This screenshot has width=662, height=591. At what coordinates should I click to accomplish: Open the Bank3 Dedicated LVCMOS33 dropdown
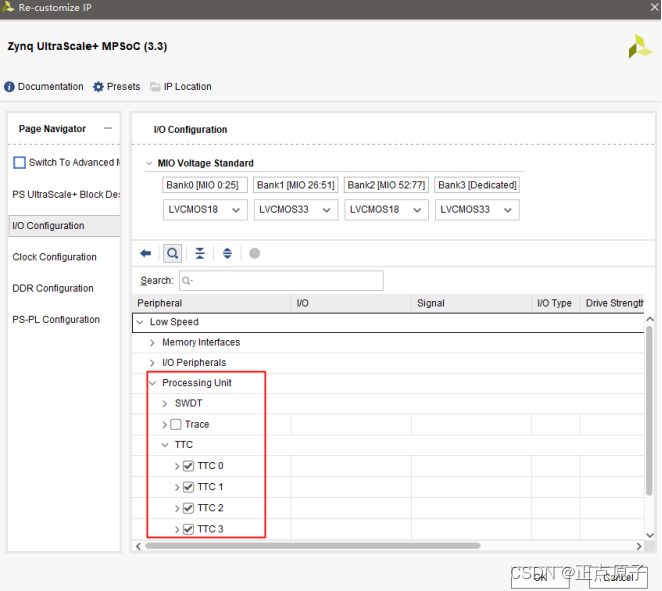click(x=477, y=210)
